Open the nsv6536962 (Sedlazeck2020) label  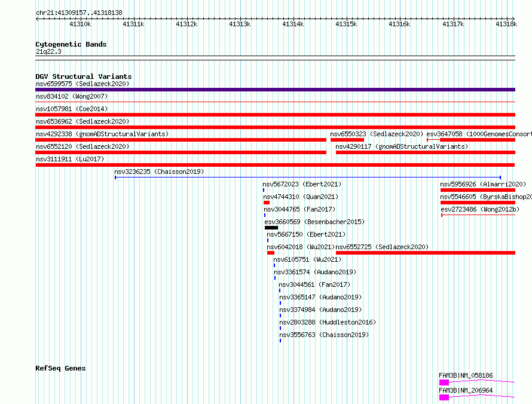pos(82,121)
